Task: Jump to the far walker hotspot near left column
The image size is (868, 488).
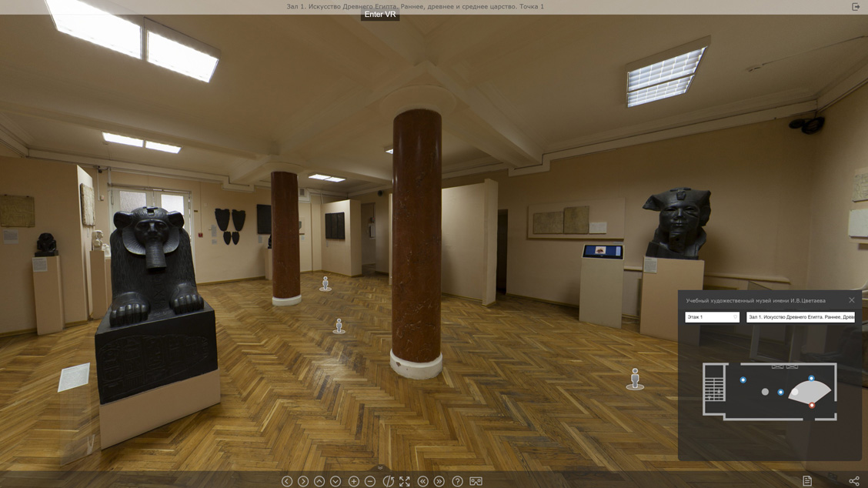Action: (325, 283)
